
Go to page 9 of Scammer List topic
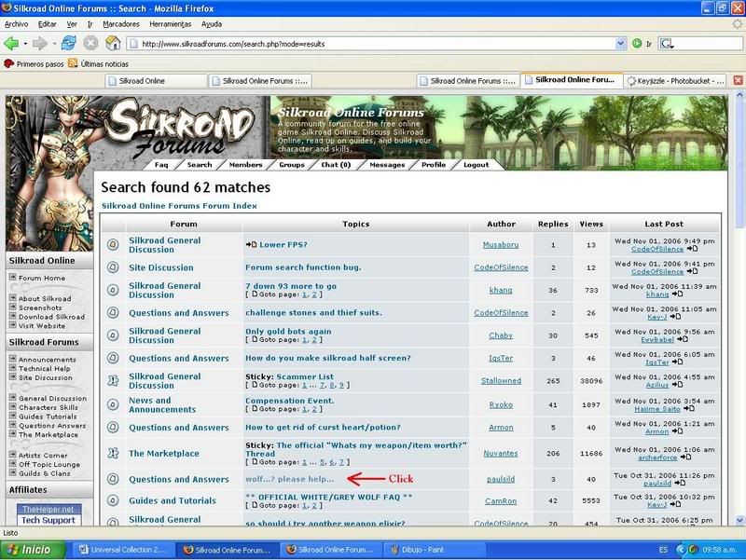pyautogui.click(x=341, y=385)
